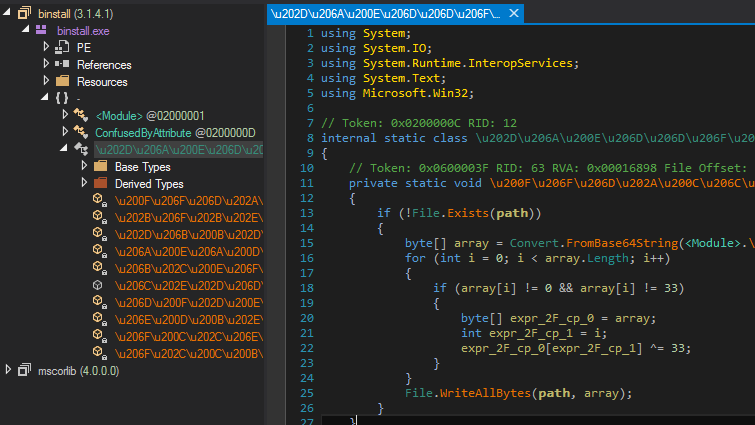This screenshot has height=425, width=755.
Task: Click the Derived Types folder icon
Action: [x=100, y=183]
